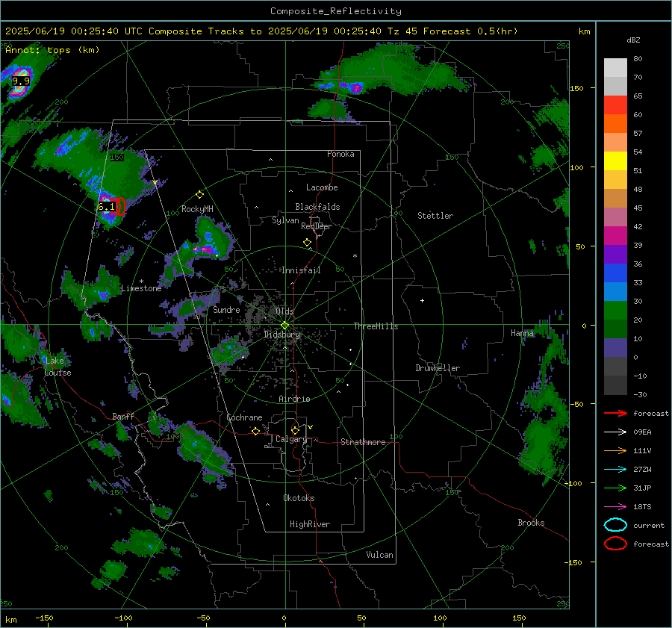The width and height of the screenshot is (672, 628).
Task: Click the Ponoka town label
Action: coord(340,154)
